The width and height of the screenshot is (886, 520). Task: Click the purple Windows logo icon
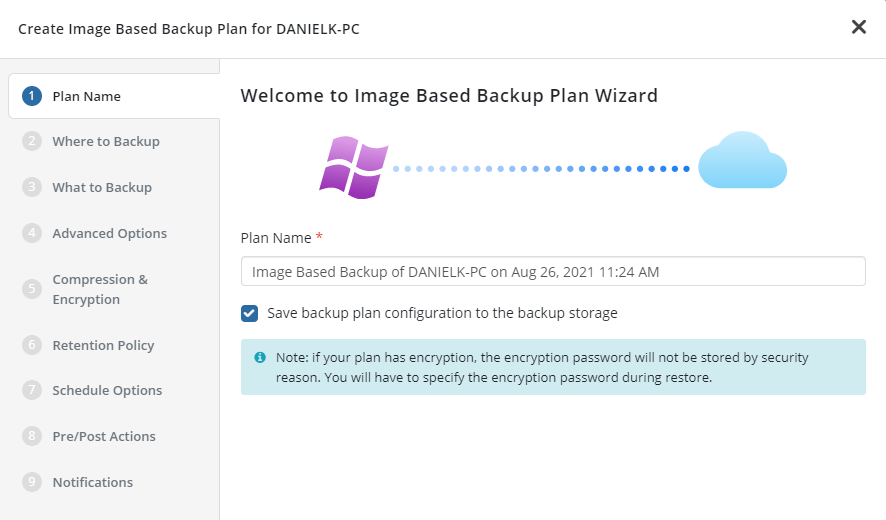coord(353,167)
